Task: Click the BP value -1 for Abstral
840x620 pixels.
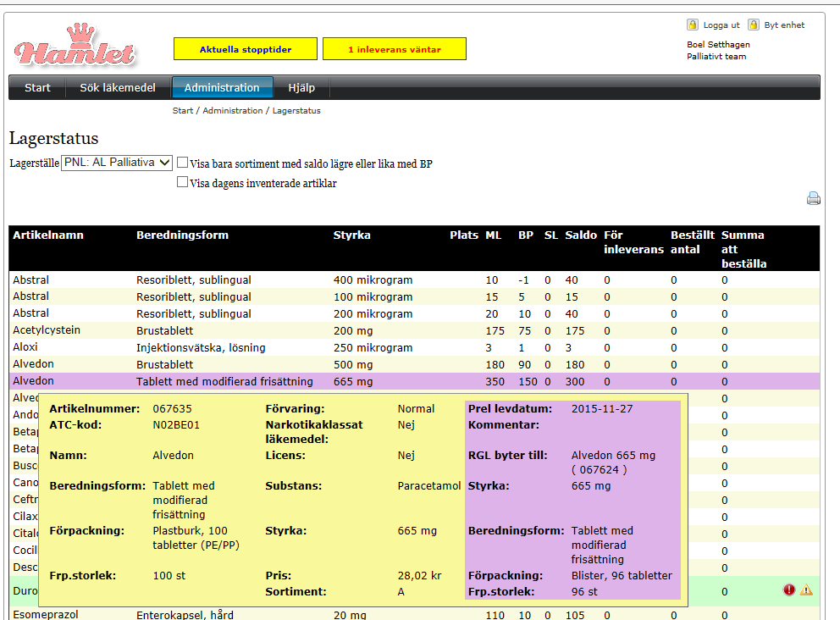Action: 523,280
